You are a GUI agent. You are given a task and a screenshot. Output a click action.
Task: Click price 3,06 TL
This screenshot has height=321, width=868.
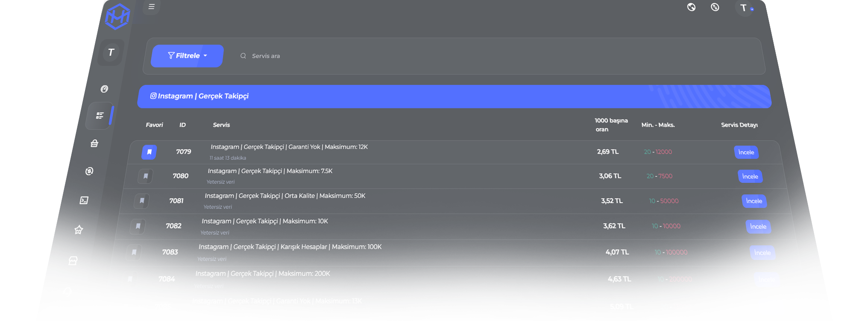610,176
